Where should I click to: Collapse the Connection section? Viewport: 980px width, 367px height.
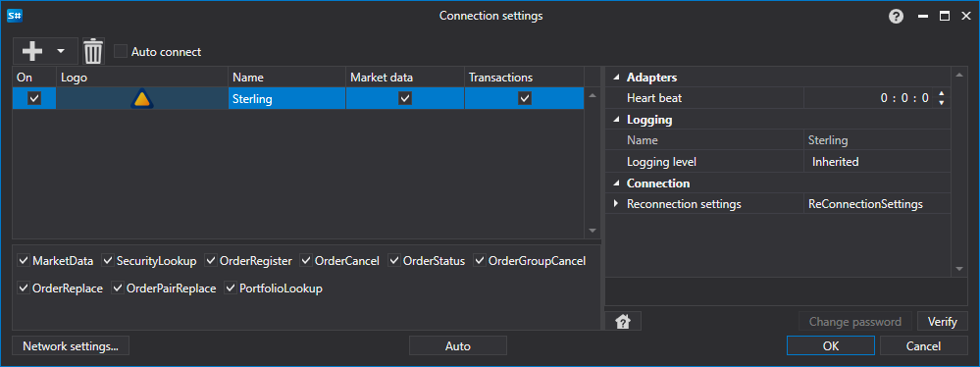[617, 183]
